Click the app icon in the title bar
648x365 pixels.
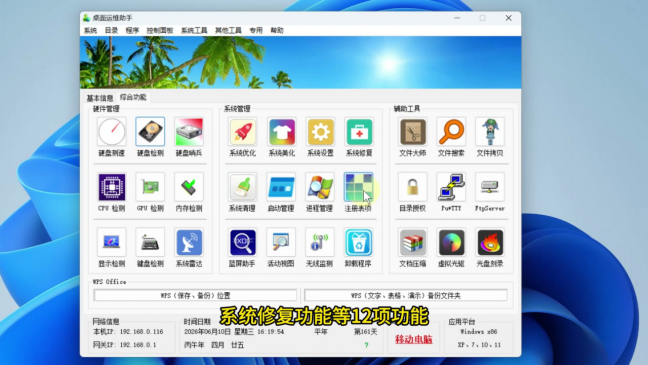[x=86, y=18]
